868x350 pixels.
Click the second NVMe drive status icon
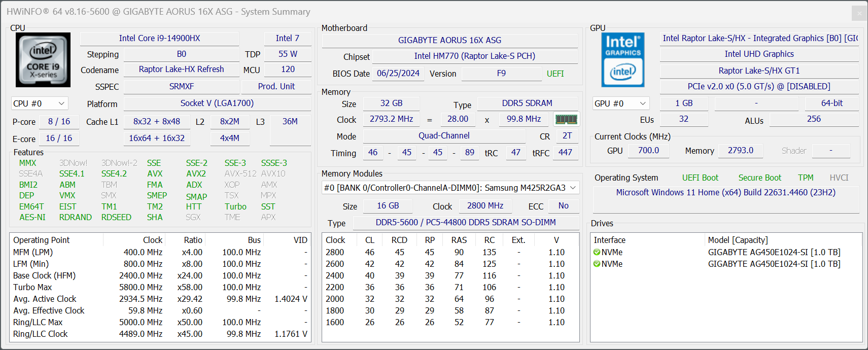click(x=597, y=264)
